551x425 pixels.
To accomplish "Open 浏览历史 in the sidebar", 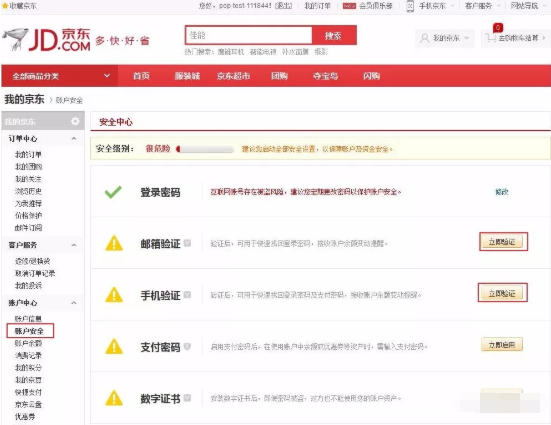I will tap(28, 191).
